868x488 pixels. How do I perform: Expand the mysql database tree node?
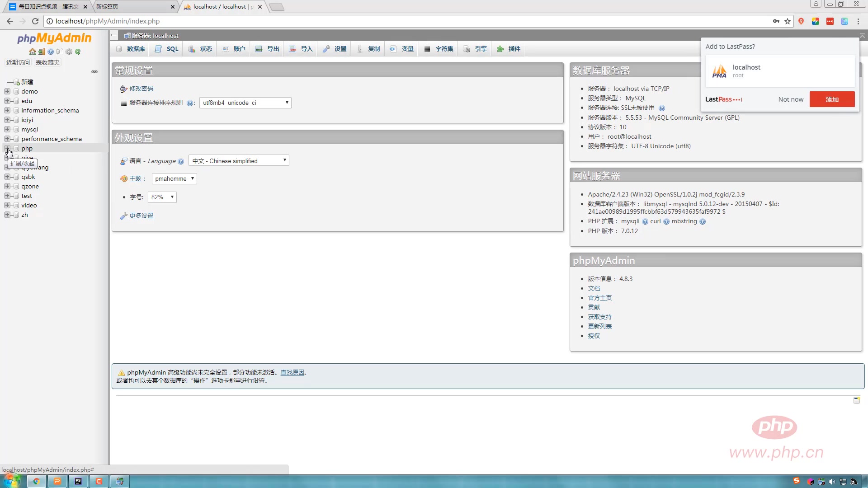pos(7,129)
